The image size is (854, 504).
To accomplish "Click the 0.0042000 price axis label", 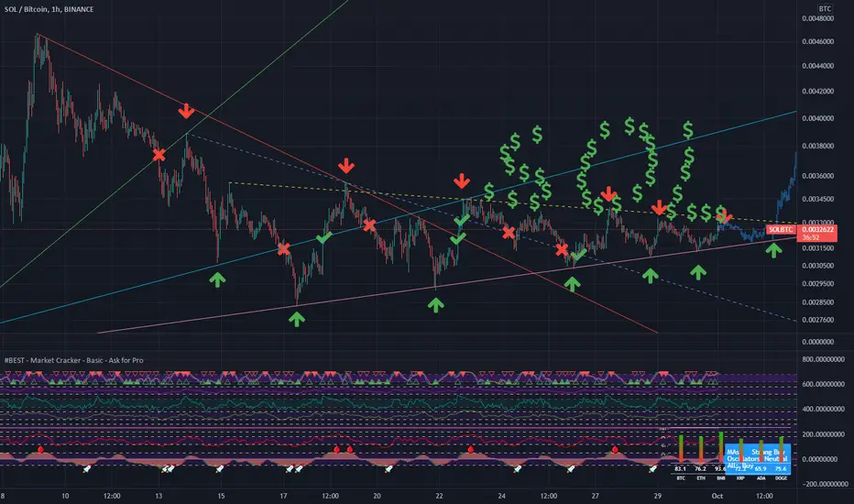I will point(817,92).
